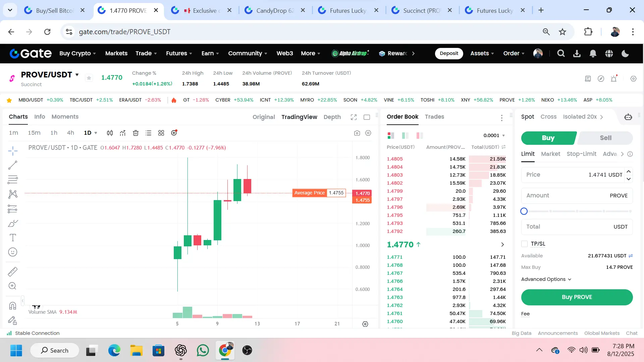Expand more order types arrow
The image size is (644, 362).
tap(622, 154)
